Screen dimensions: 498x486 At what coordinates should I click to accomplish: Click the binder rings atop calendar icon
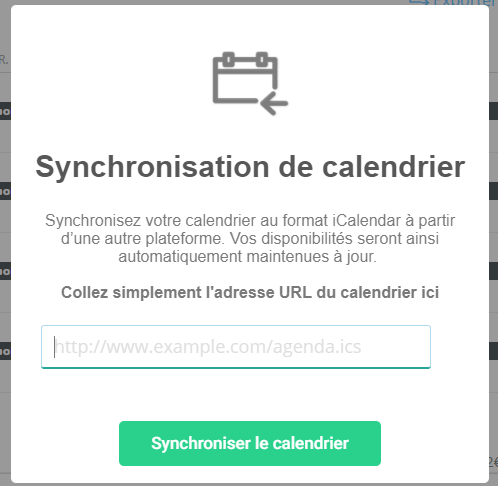point(245,59)
